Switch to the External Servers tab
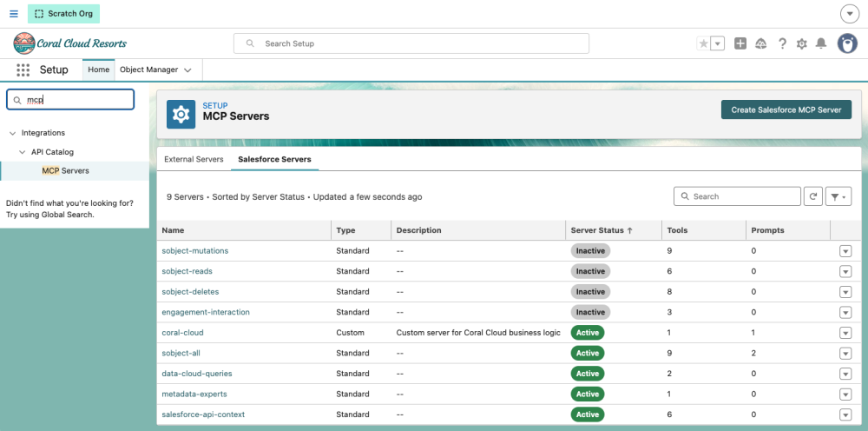This screenshot has height=431, width=868. [194, 159]
